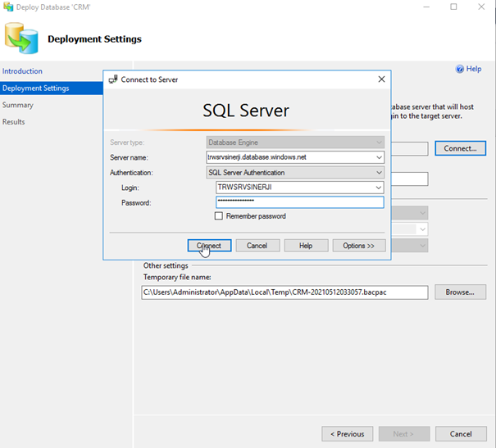
Task: Click Connect... button in wizard window
Action: (460, 148)
